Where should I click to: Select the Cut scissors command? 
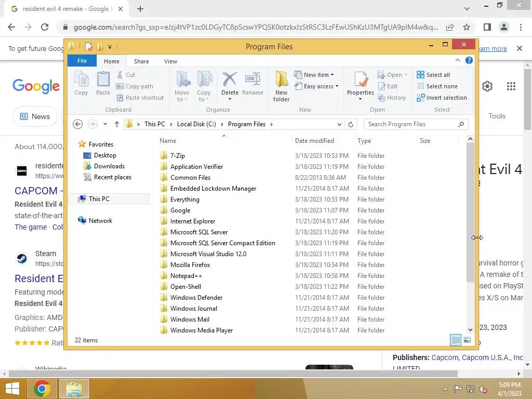126,75
